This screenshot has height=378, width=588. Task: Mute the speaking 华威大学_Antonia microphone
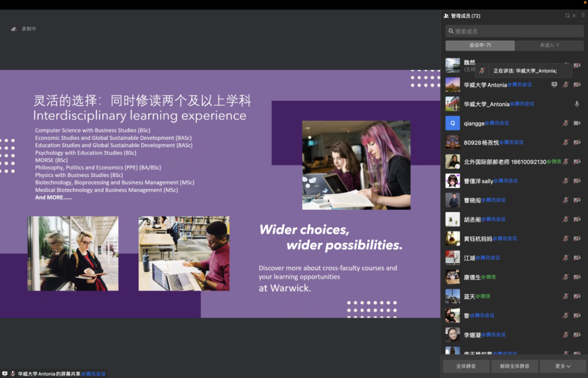tap(577, 104)
